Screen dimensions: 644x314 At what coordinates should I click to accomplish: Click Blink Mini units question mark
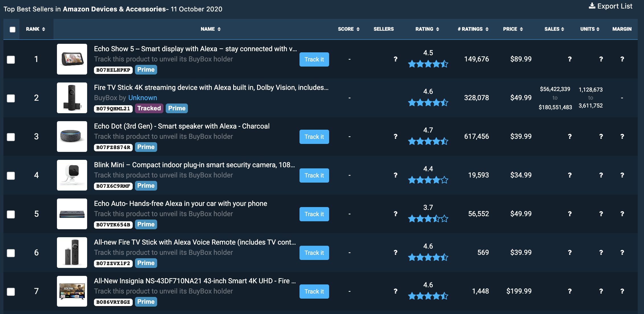pos(601,175)
